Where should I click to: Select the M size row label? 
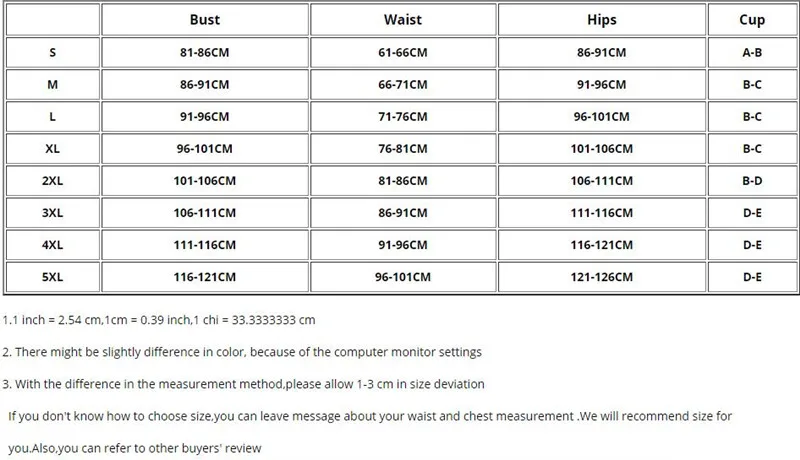pos(52,85)
